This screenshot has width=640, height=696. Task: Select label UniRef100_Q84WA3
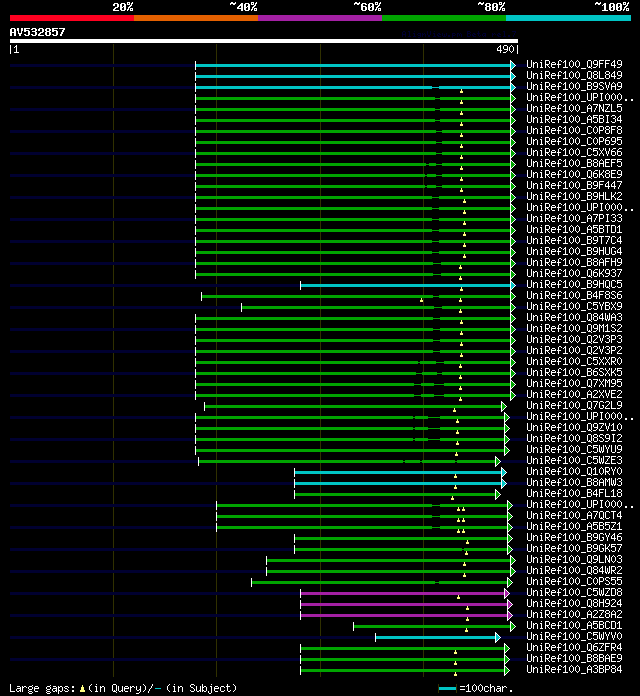click(x=574, y=317)
